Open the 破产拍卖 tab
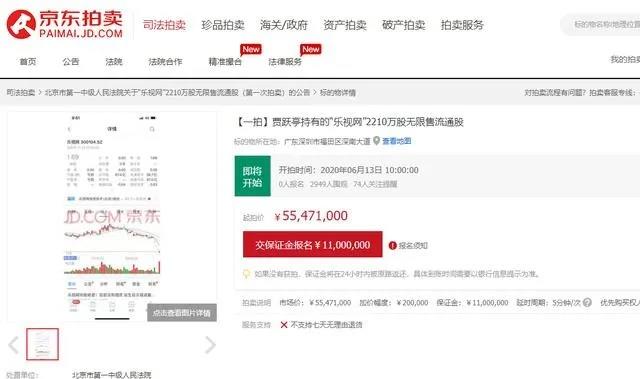 tap(404, 25)
